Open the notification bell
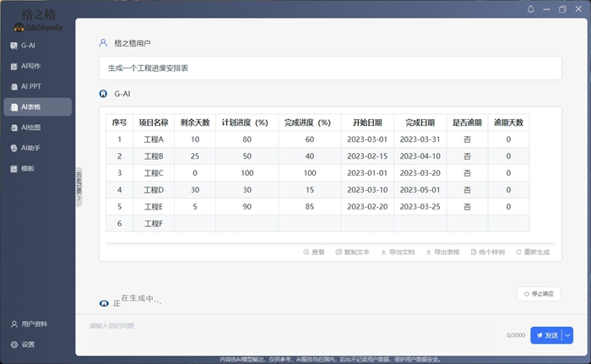The width and height of the screenshot is (591, 364). tap(530, 9)
